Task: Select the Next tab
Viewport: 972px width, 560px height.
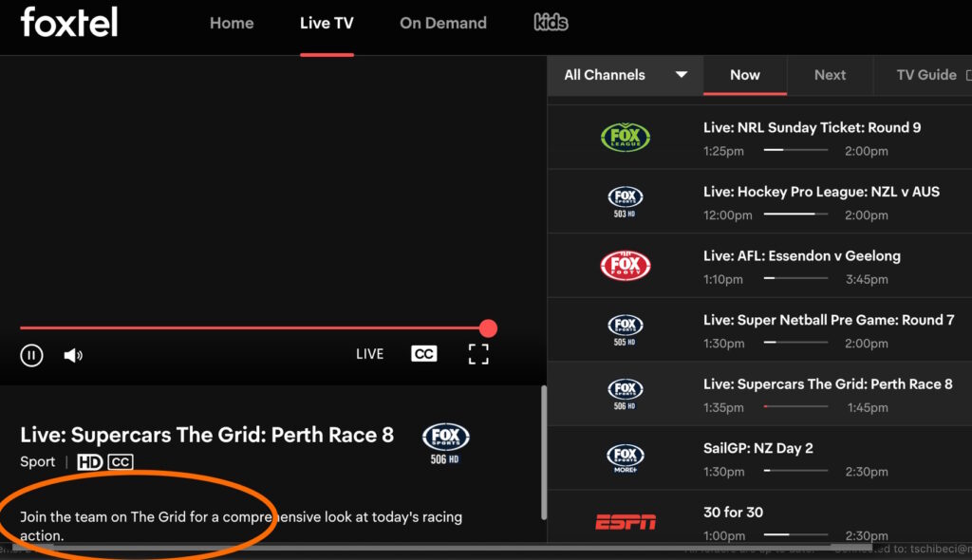Action: pos(830,75)
